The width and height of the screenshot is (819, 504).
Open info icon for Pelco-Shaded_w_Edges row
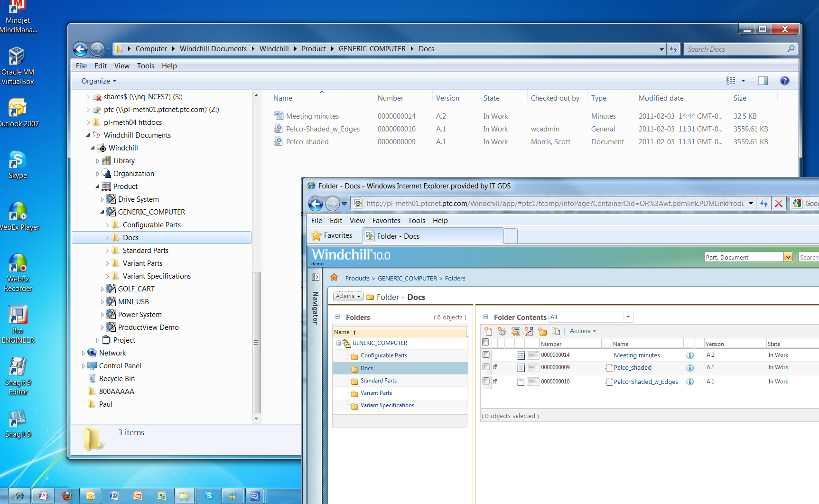point(690,382)
